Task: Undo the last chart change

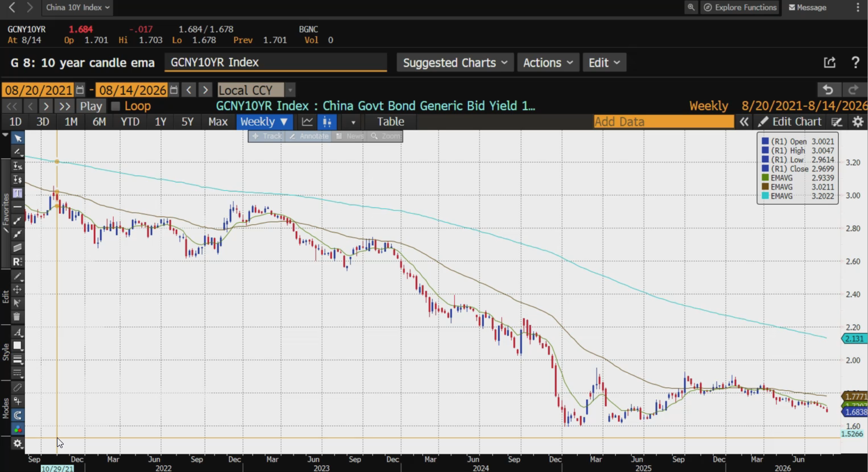Action: [x=828, y=90]
